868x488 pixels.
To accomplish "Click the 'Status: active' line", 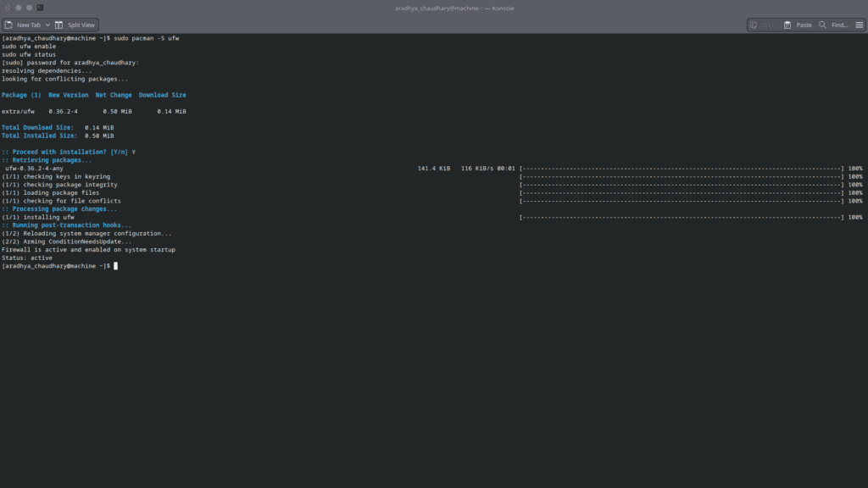I will point(27,258).
